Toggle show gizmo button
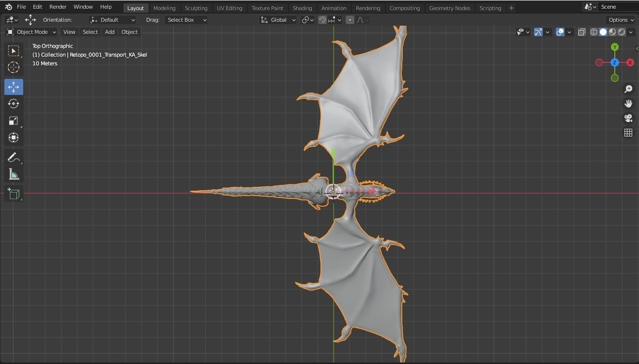This screenshot has width=639, height=364. [x=538, y=32]
